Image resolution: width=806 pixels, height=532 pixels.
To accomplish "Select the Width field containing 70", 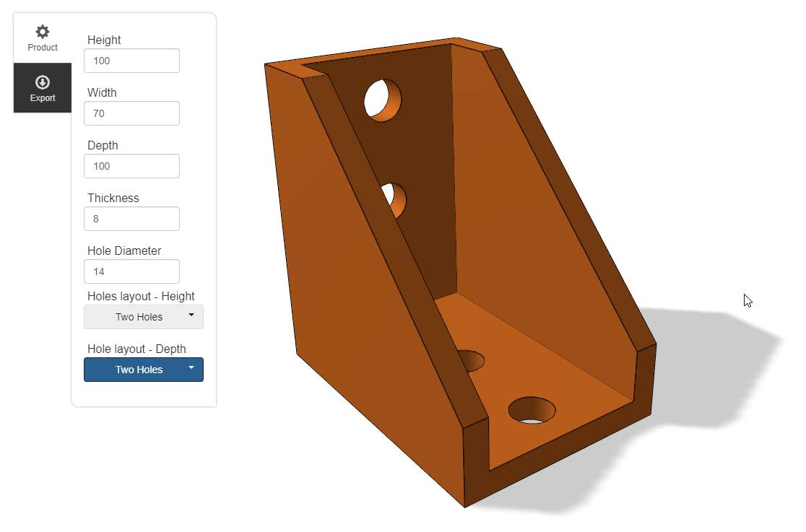I will (131, 113).
